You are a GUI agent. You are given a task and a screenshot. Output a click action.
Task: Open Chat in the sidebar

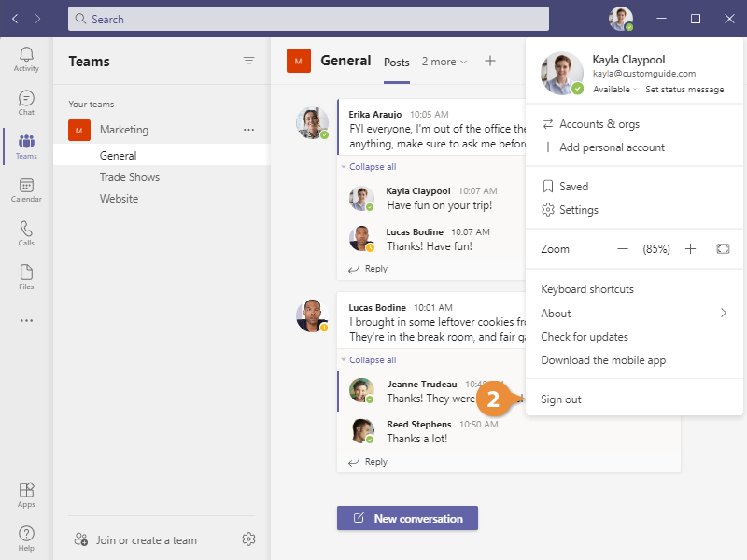pos(26,103)
